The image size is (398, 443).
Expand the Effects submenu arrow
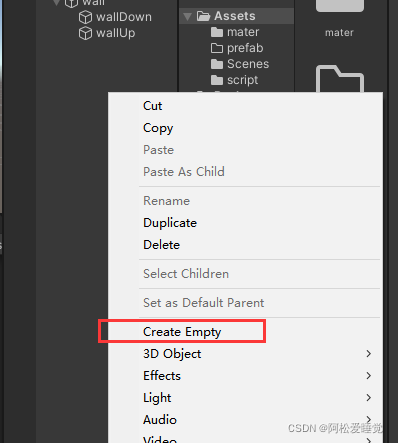[x=368, y=376]
